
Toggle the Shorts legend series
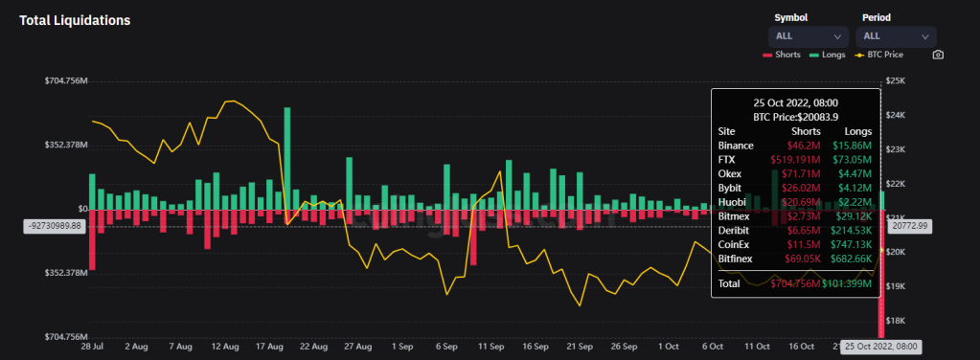point(782,55)
